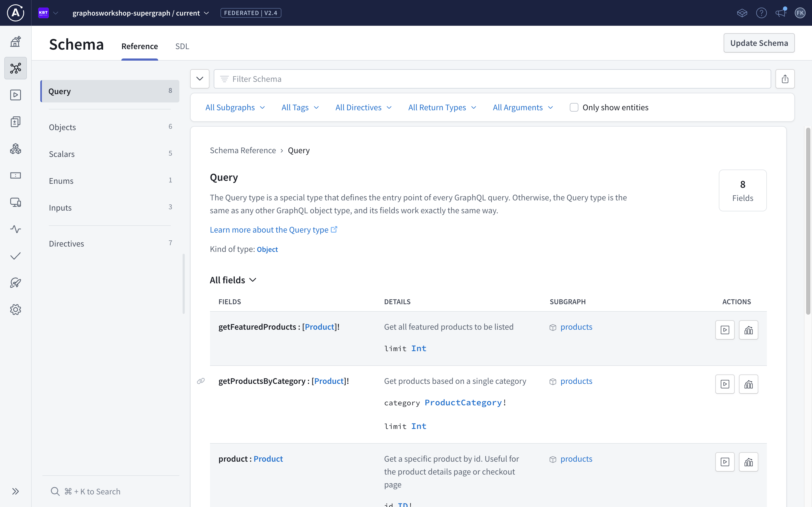Open help using the question mark icon

761,13
